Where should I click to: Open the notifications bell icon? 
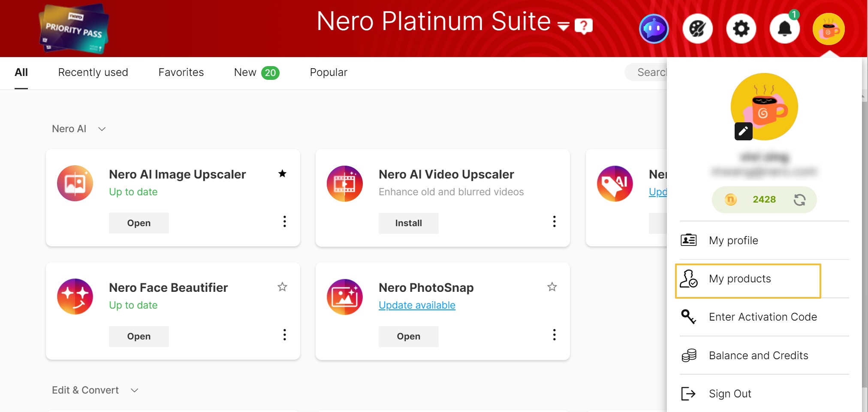pyautogui.click(x=785, y=29)
